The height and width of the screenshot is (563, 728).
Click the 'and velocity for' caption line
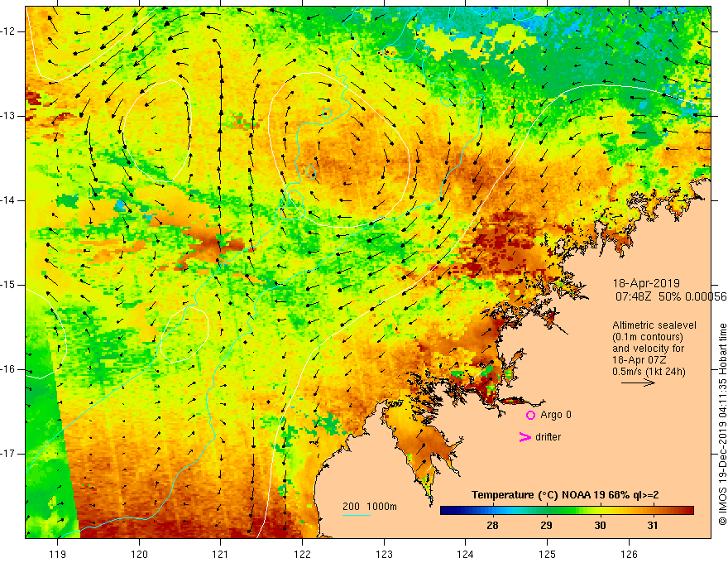click(x=648, y=349)
